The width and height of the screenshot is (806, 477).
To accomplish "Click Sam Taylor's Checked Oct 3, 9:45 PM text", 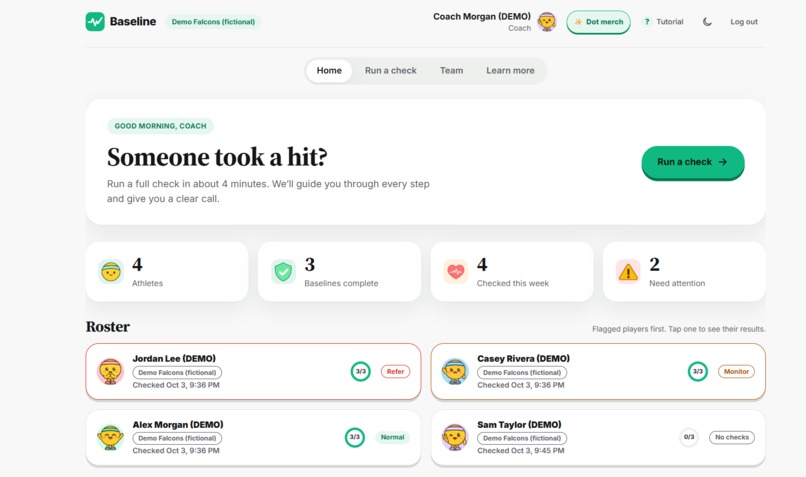I will coord(521,451).
